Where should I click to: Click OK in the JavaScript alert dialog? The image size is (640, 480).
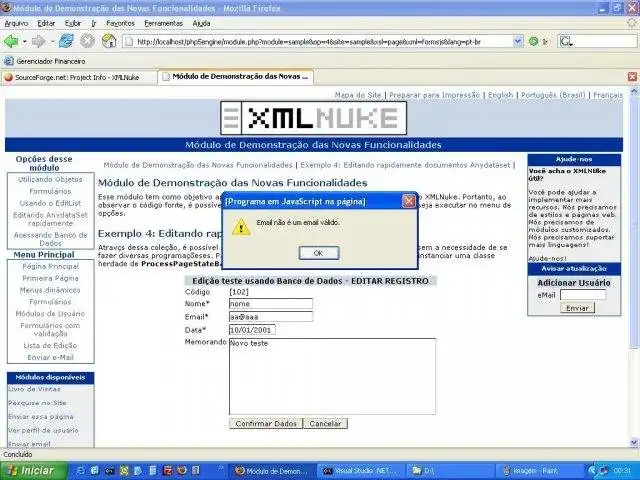pos(319,253)
